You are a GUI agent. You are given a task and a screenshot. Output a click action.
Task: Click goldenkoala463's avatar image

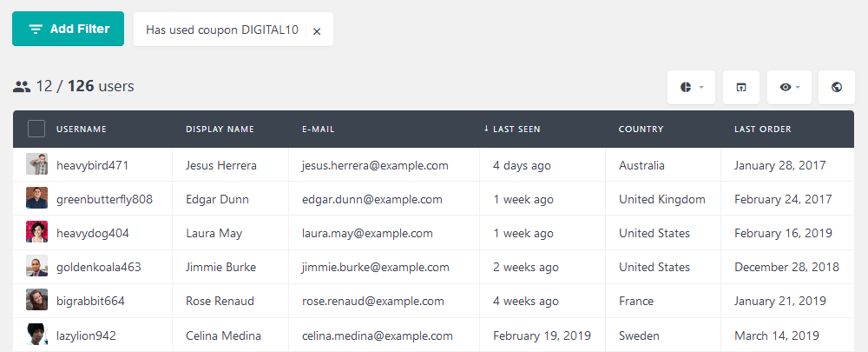36,266
